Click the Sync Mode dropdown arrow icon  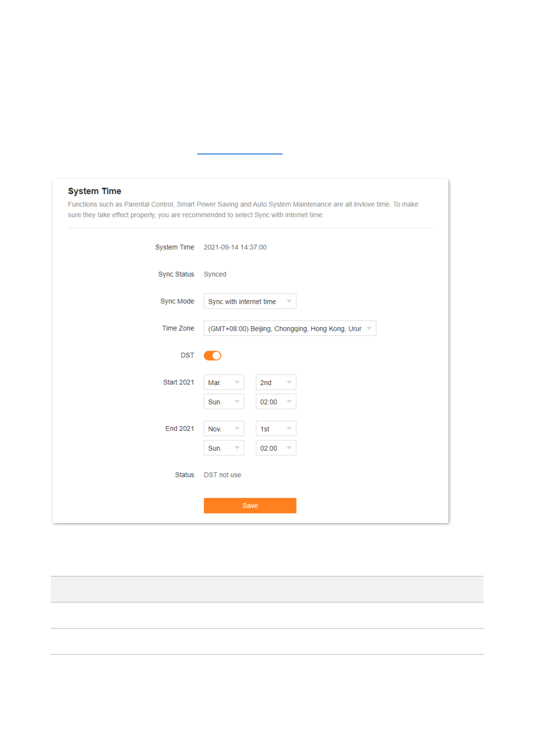(x=289, y=301)
